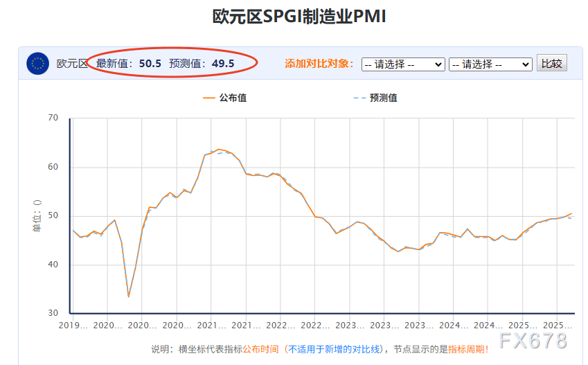
Task: Click the FX678 watermark logo
Action: coord(533,341)
